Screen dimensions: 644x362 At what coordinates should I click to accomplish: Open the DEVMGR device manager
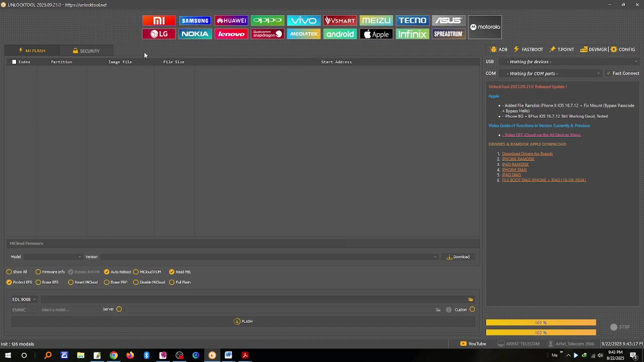tap(594, 50)
